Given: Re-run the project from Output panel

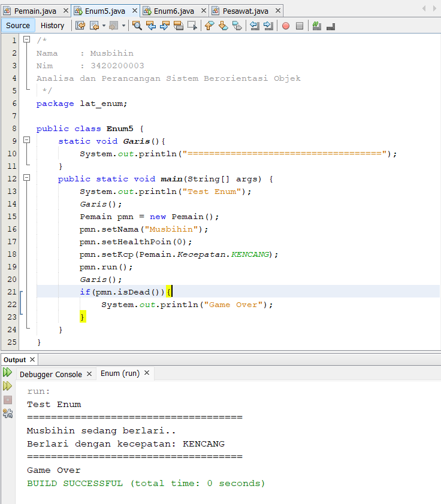Looking at the screenshot, I should pos(7,372).
